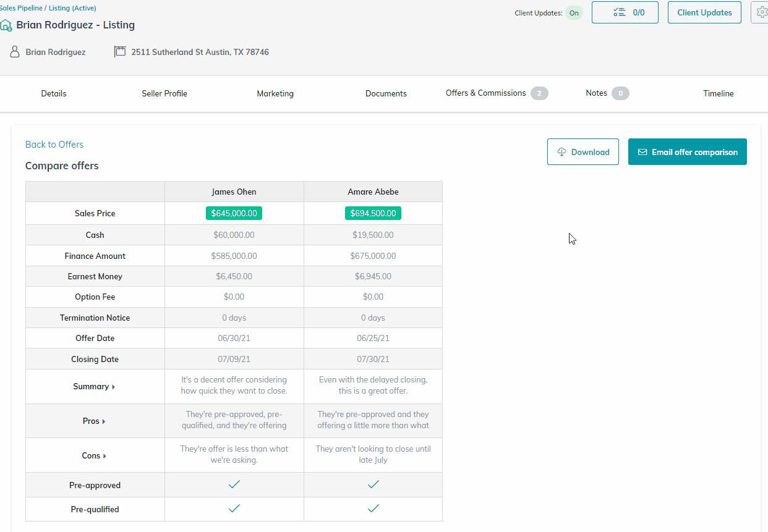This screenshot has width=768, height=532.
Task: Click Amare Abebe's Pre-qualified checkmark
Action: click(x=373, y=509)
